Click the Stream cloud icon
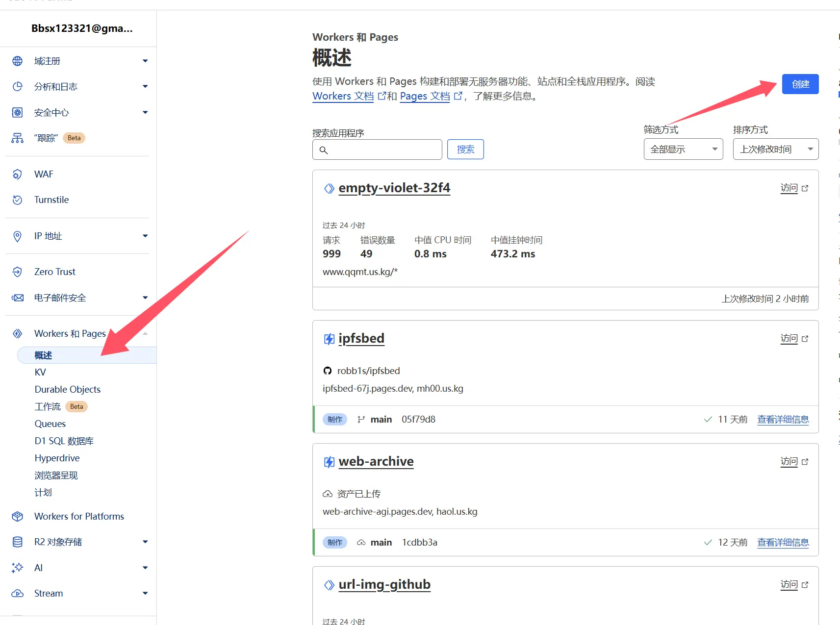 tap(18, 593)
